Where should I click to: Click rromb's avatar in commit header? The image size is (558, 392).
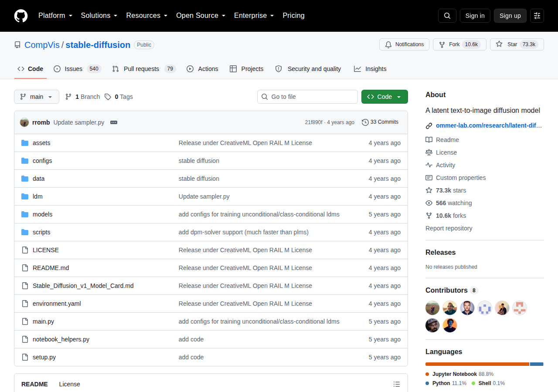pos(24,122)
